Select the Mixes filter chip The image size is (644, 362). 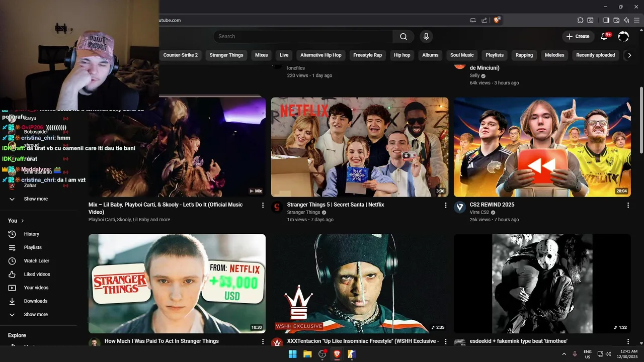[262, 55]
